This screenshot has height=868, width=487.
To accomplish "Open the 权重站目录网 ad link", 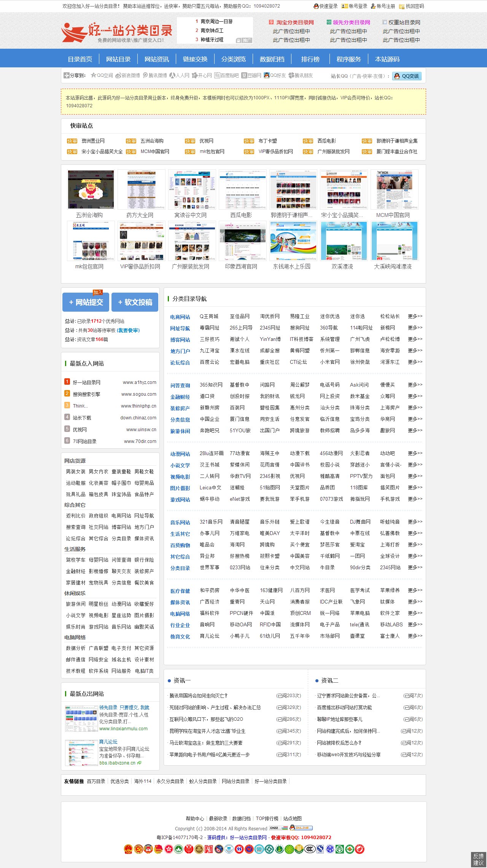I will 404,22.
